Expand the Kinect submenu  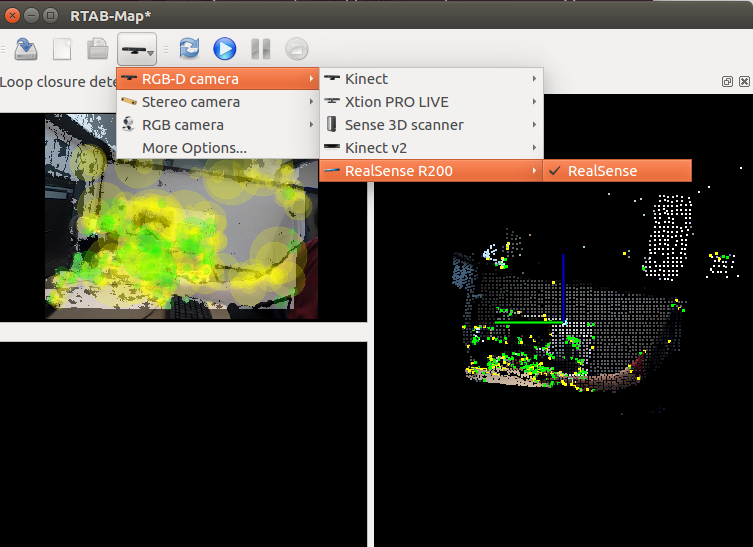[x=430, y=79]
